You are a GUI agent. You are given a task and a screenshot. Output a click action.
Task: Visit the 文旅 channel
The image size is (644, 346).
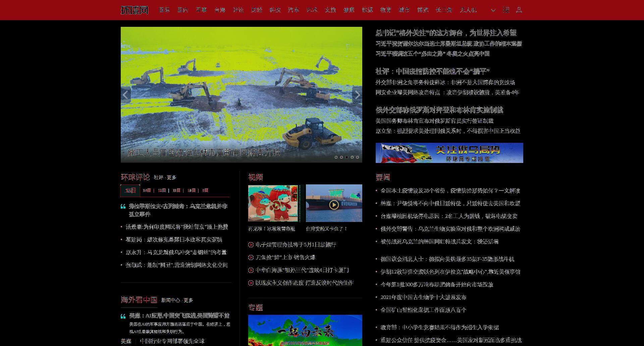pos(330,10)
